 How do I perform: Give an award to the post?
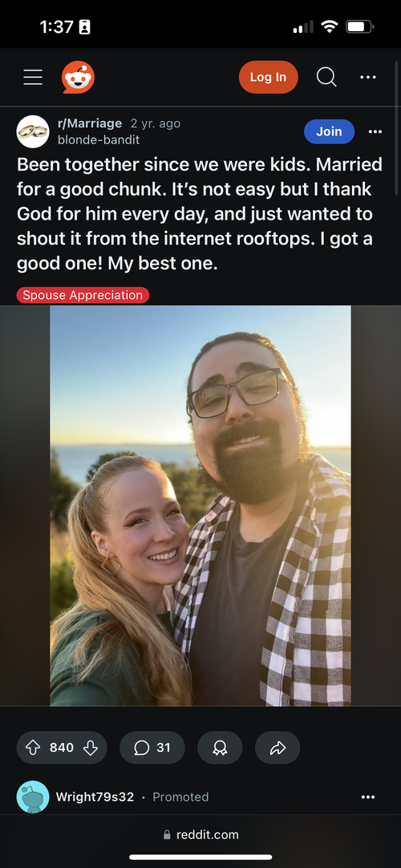tap(220, 748)
